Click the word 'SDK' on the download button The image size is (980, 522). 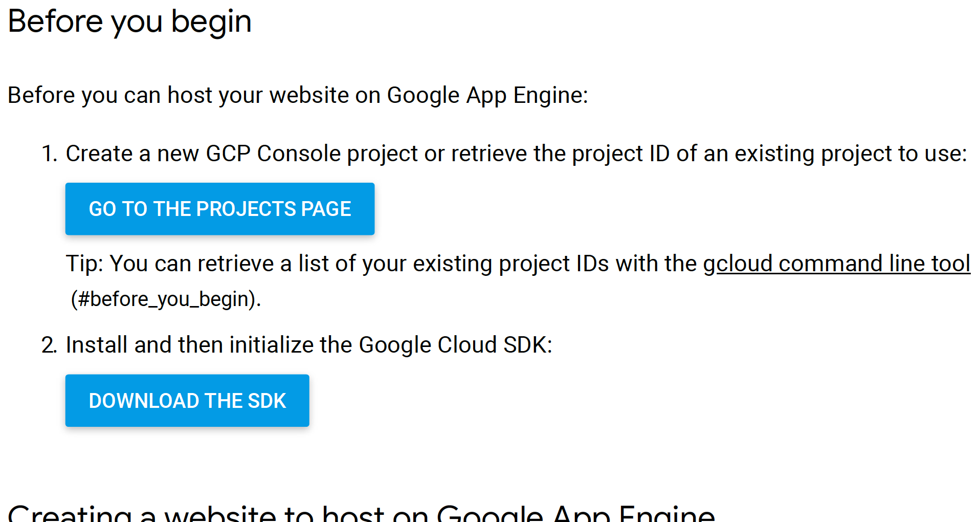pos(266,401)
